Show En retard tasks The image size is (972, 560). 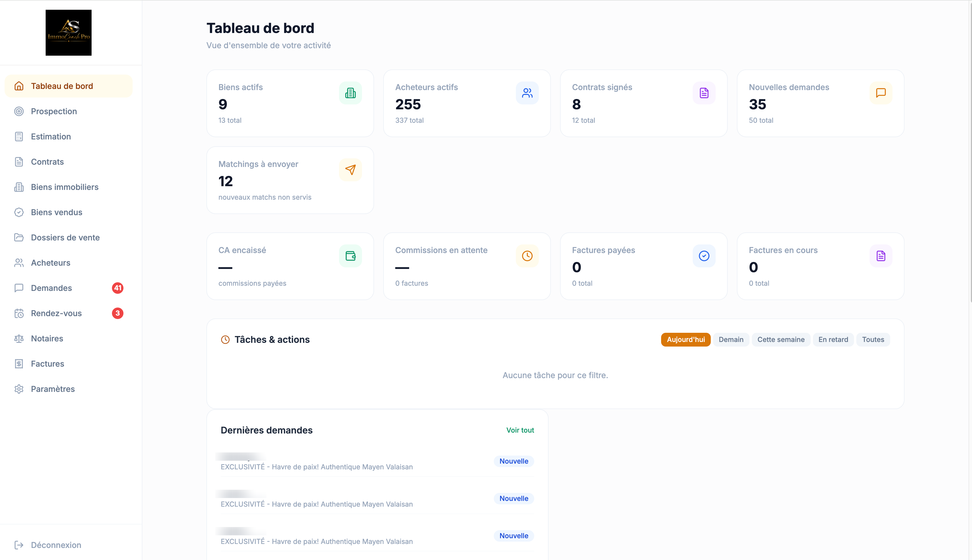[x=833, y=340]
